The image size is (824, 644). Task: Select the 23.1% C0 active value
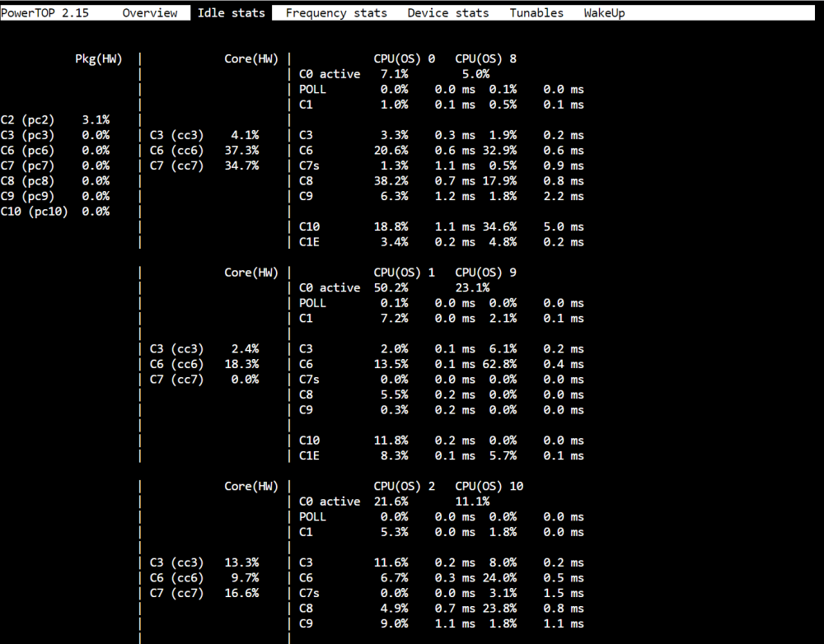[472, 288]
